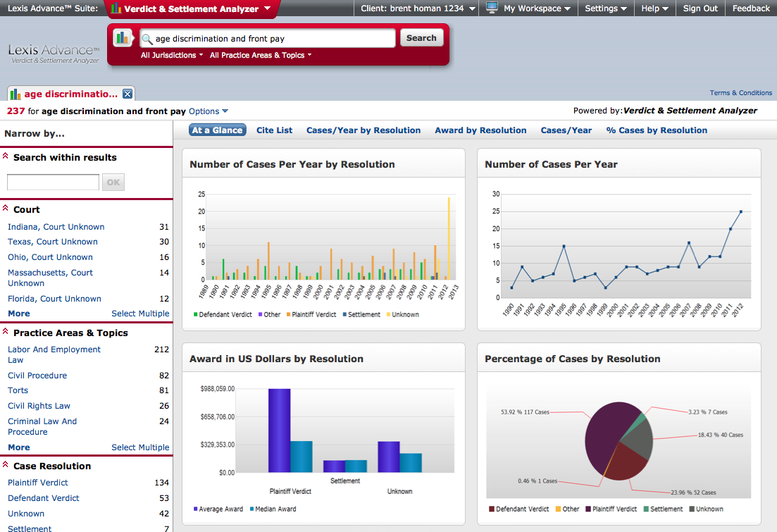Filter by Ohio, Court Unknown
777x532 pixels.
pos(50,256)
